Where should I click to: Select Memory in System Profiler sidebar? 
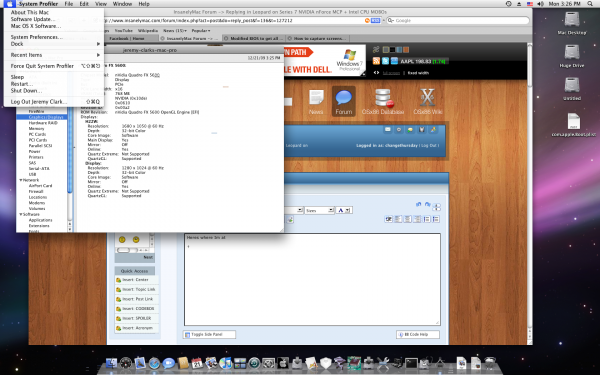[36, 129]
